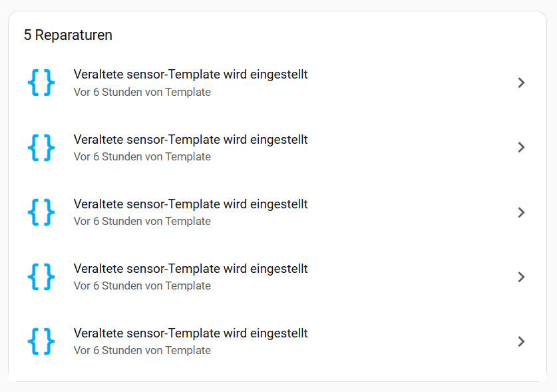The height and width of the screenshot is (392, 557).
Task: Click the template braces icon of the third repair
Action: click(x=41, y=212)
